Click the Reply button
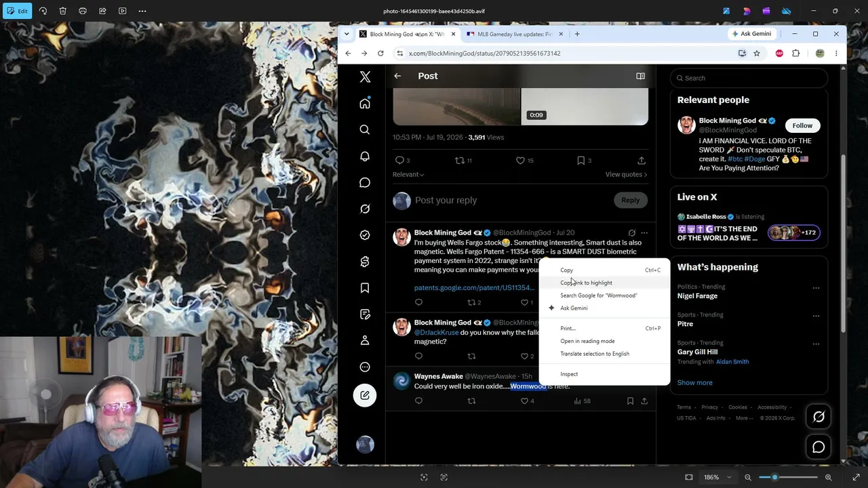The image size is (868, 488). pos(630,200)
